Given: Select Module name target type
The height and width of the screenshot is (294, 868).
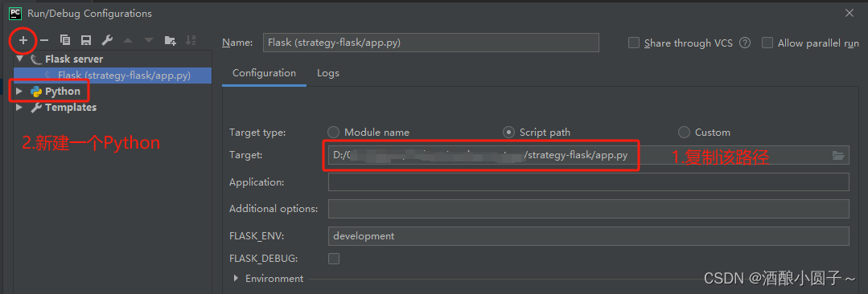Looking at the screenshot, I should click(333, 132).
